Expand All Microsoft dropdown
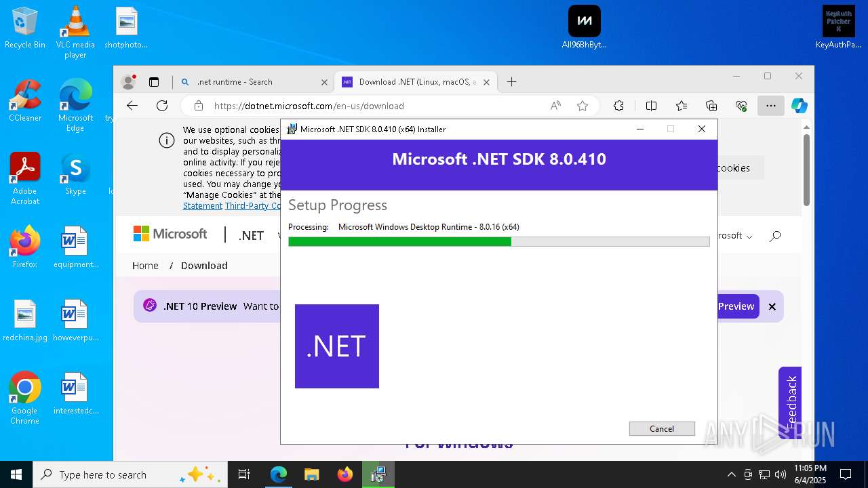The image size is (868, 488). tap(736, 236)
